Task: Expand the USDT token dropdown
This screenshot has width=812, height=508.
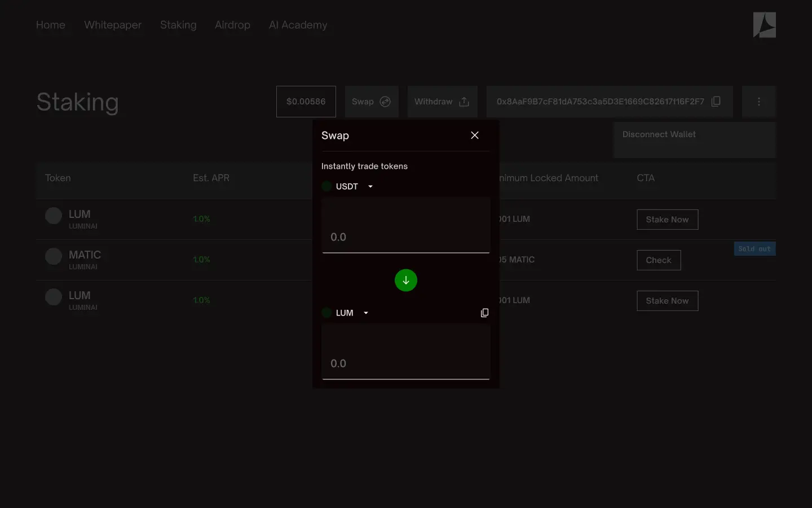Action: pos(370,187)
